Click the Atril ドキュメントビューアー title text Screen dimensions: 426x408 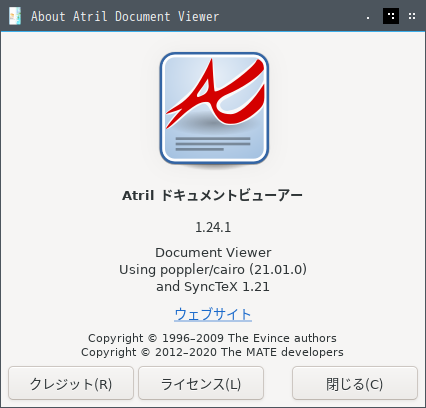click(x=212, y=195)
